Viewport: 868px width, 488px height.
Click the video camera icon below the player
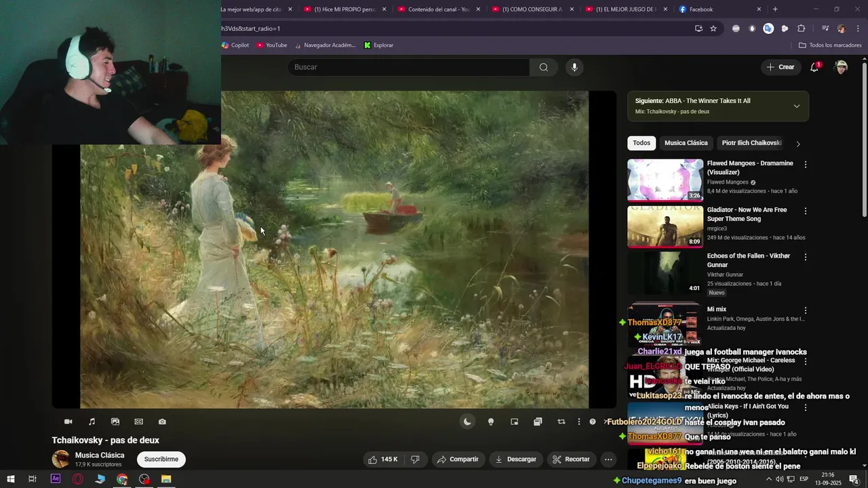[68, 422]
